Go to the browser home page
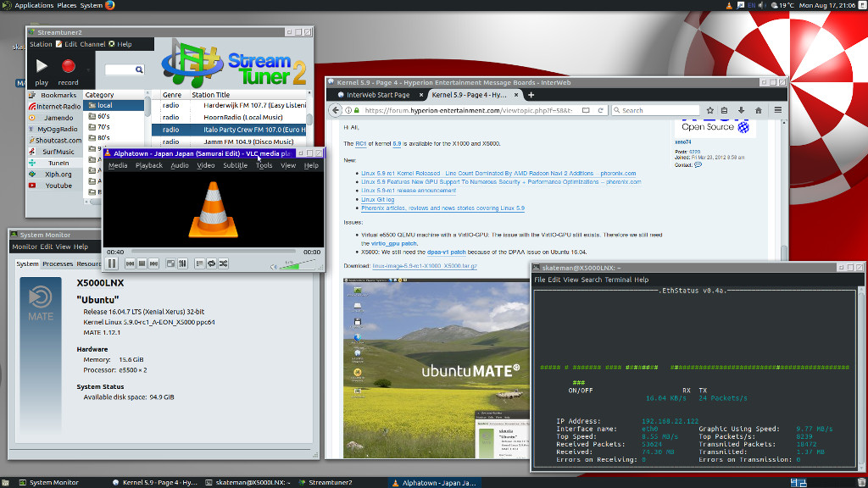The image size is (868, 488). click(x=759, y=111)
